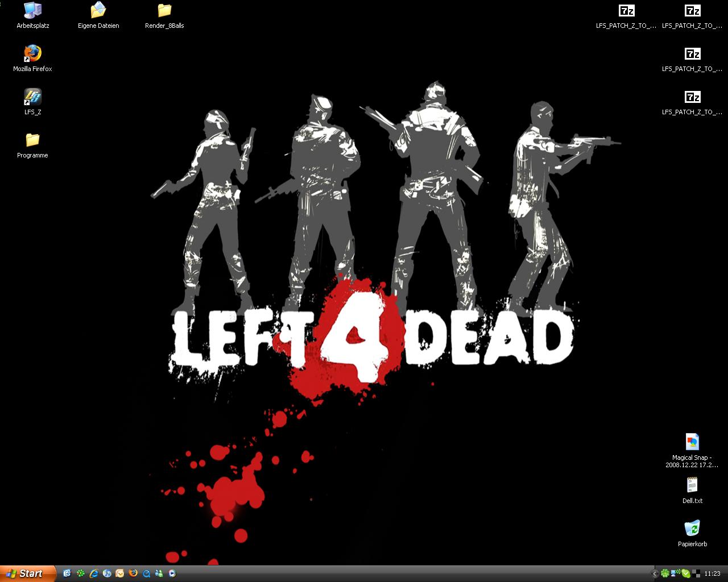
Task: Launch Windows Live Messenger from quick launch
Action: tap(159, 573)
